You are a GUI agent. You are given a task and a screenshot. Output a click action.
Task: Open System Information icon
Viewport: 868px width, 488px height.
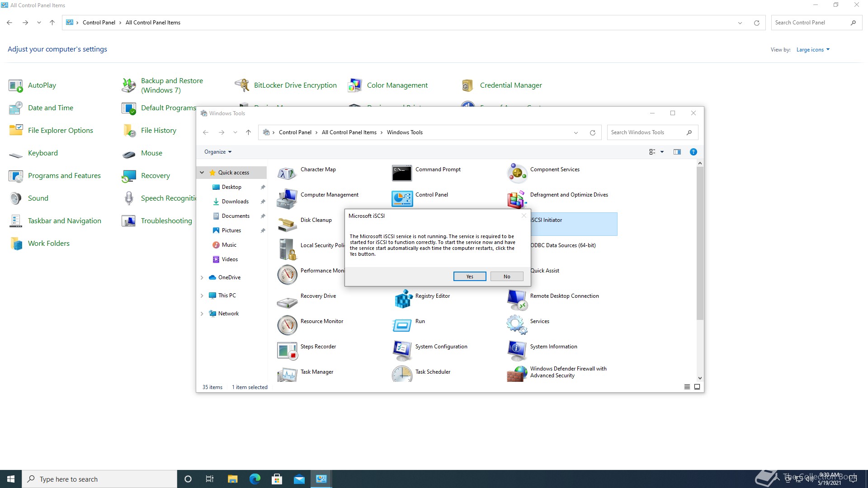(517, 350)
